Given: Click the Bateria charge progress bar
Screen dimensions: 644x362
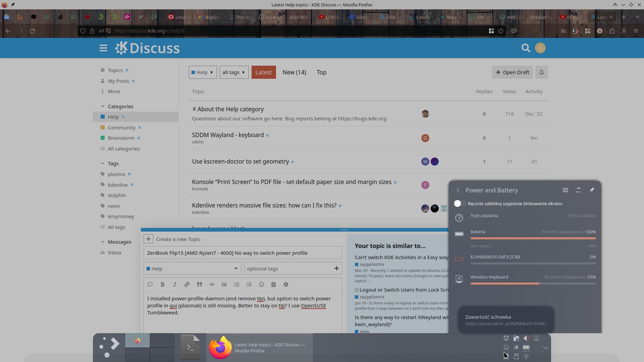Looking at the screenshot, I should click(533, 238).
